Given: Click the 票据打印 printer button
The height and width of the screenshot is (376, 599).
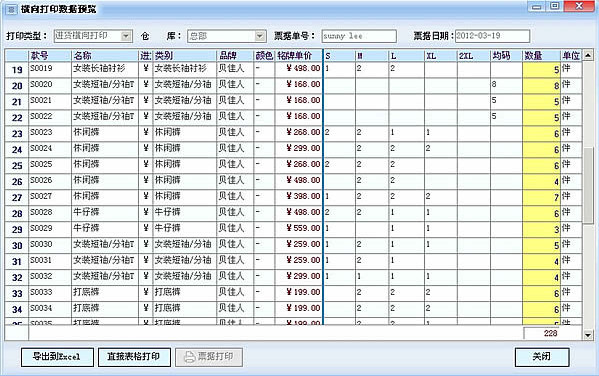Looking at the screenshot, I should 209,357.
